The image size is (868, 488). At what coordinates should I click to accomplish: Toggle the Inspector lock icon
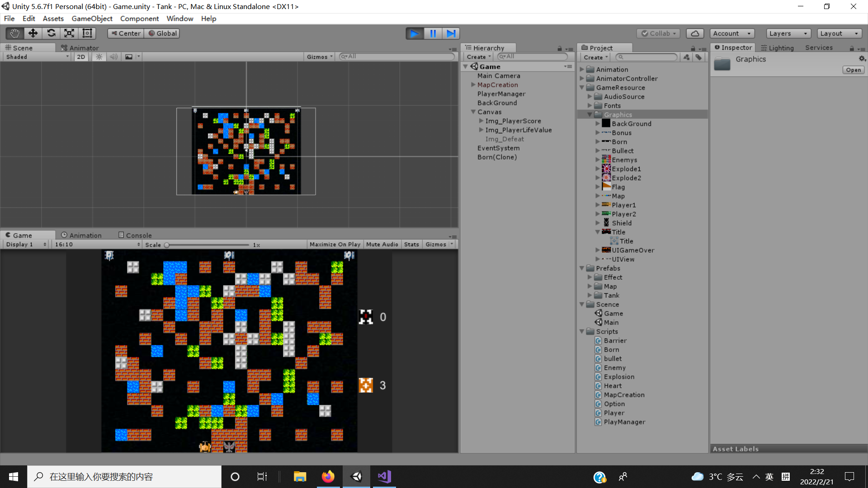pyautogui.click(x=852, y=48)
